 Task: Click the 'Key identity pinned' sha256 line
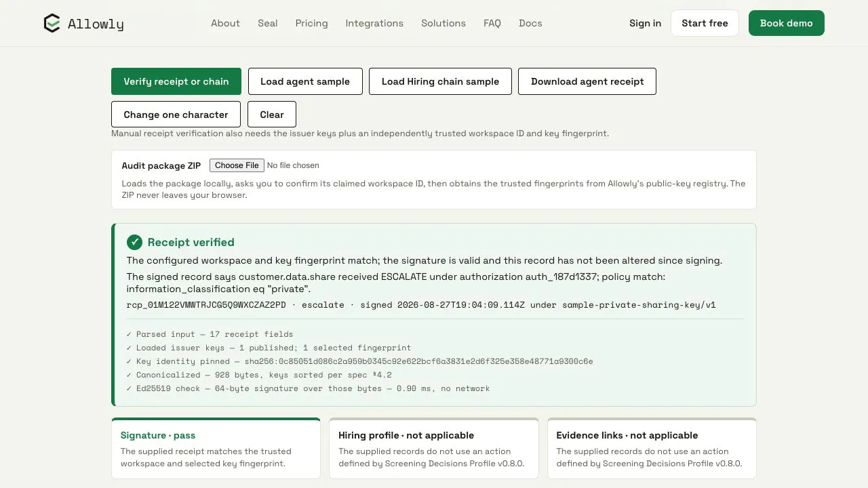(360, 361)
